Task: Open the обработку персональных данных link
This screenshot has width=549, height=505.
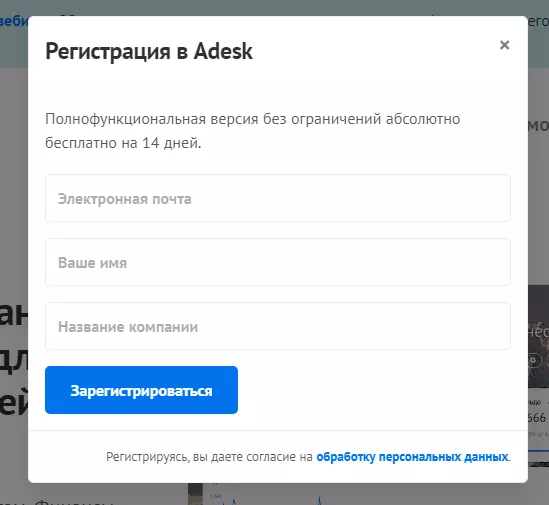Action: (x=412, y=457)
